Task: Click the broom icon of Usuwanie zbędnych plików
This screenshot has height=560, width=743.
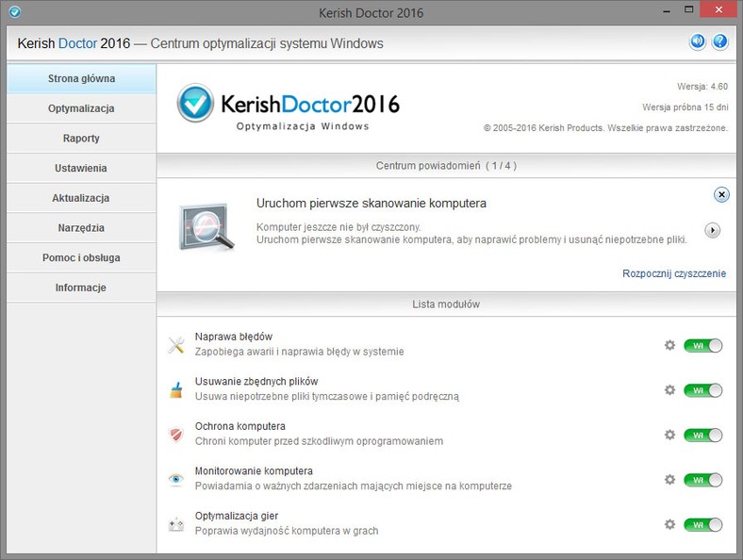Action: click(x=176, y=390)
